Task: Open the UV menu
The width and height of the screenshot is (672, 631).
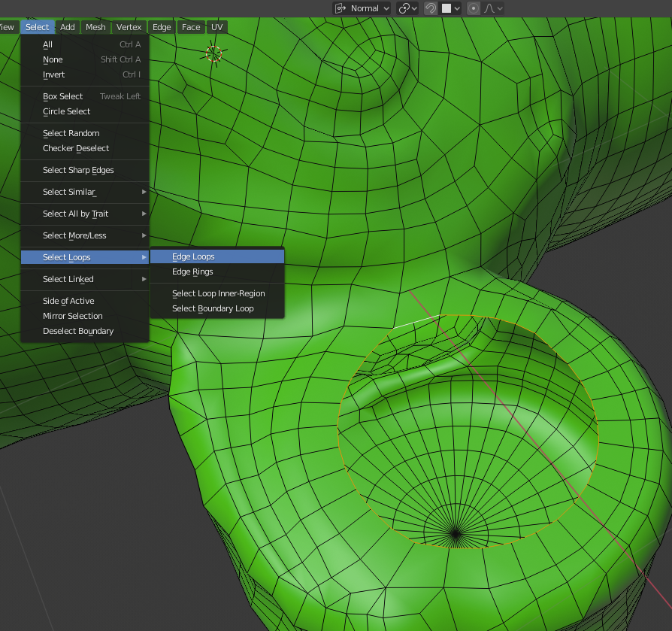Action: (x=216, y=27)
